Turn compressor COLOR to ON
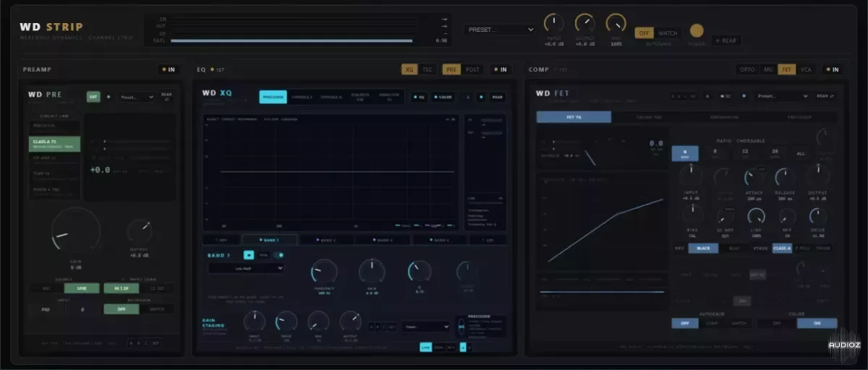The width and height of the screenshot is (868, 370). point(817,323)
